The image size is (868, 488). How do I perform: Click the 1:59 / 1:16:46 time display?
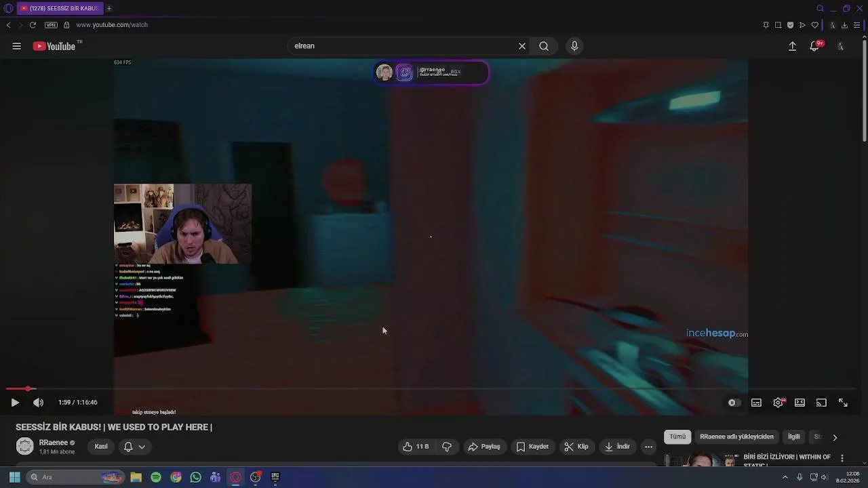tap(78, 403)
